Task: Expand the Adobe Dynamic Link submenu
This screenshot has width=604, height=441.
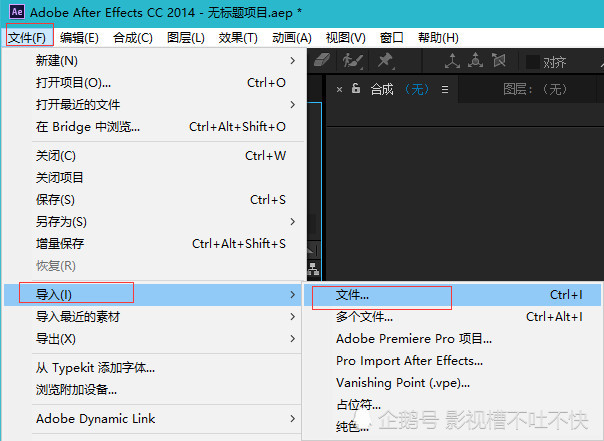Action: pos(154,419)
